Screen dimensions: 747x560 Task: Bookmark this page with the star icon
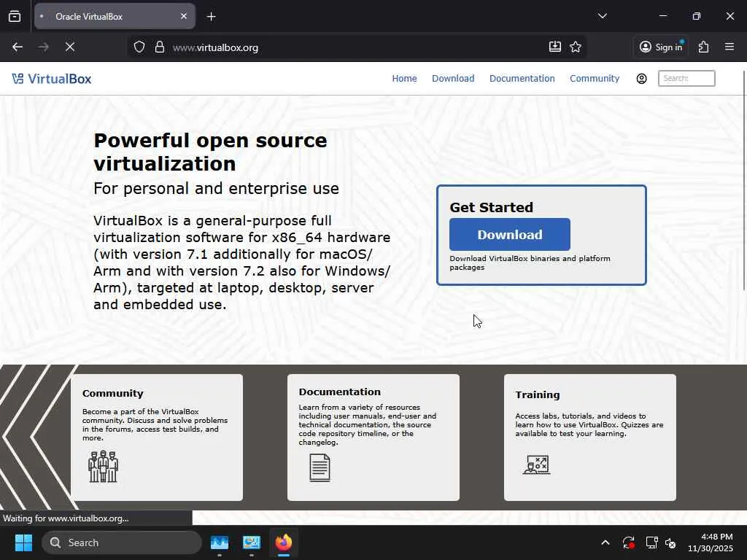click(576, 47)
